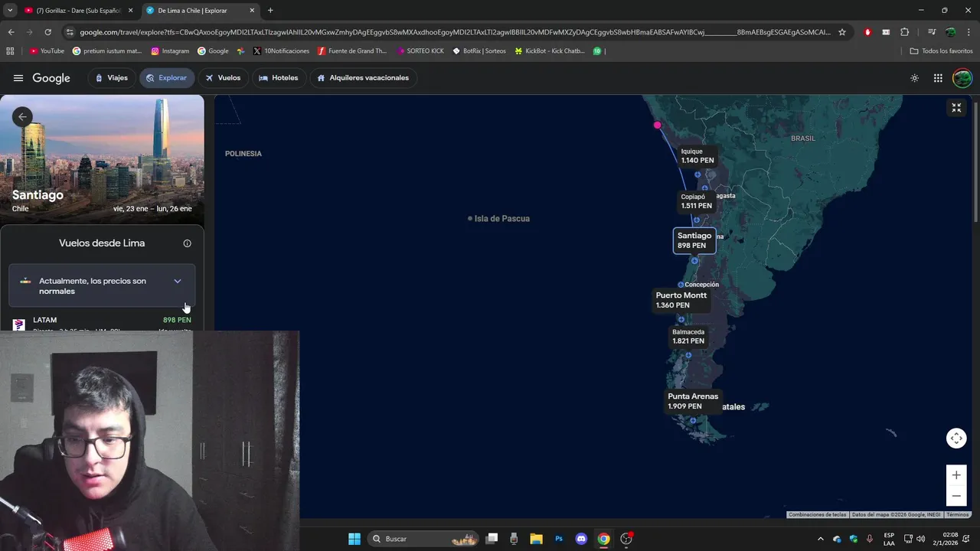Click the taskbar Buscar search box
This screenshot has width=980, height=551.
(423, 539)
